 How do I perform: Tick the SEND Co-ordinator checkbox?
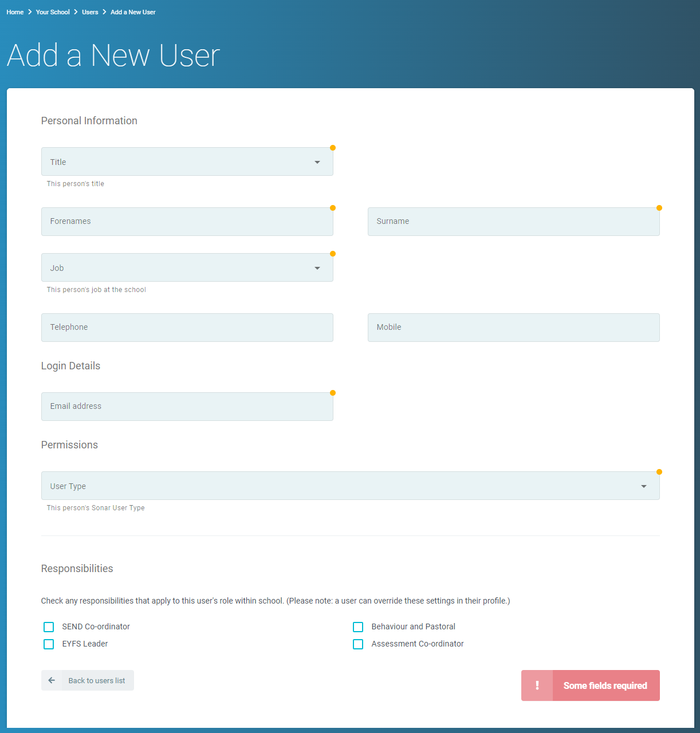(x=49, y=627)
